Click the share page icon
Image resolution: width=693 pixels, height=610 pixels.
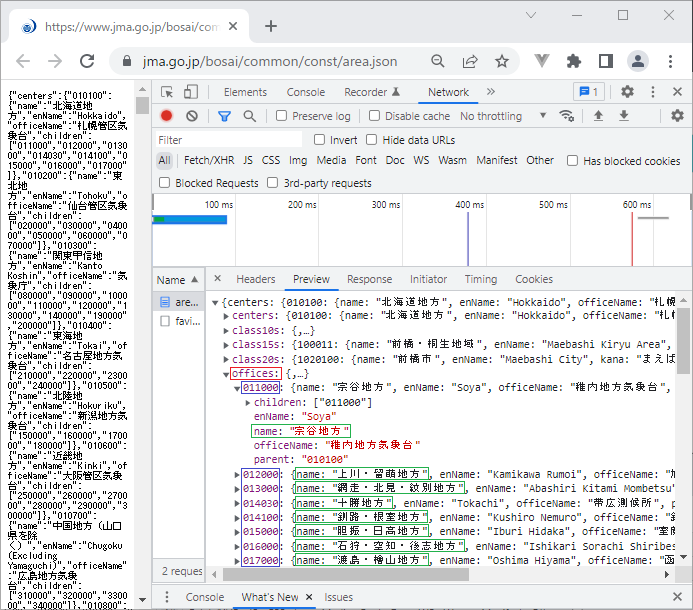point(470,61)
